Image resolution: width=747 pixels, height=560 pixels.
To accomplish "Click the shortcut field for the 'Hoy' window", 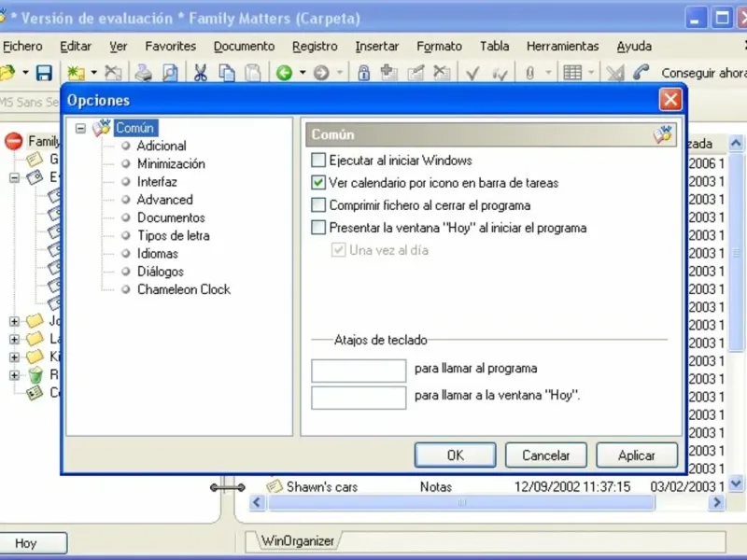I will pos(359,398).
